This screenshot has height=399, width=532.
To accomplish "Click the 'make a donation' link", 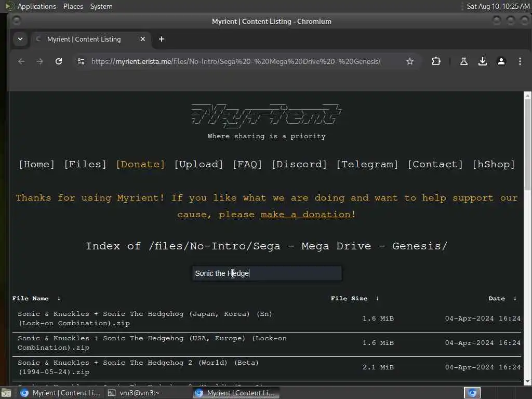I will pos(305,215).
